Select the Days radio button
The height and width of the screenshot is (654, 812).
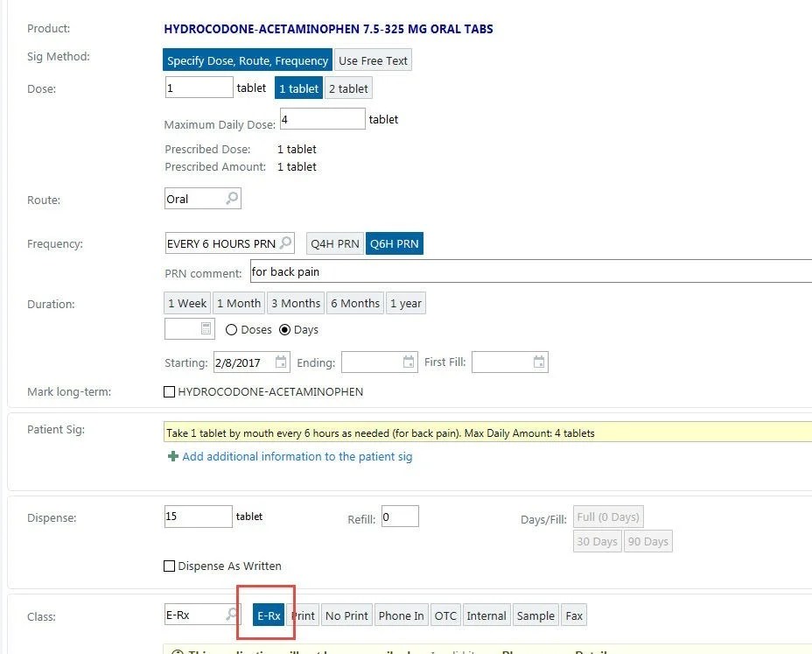pyautogui.click(x=284, y=329)
